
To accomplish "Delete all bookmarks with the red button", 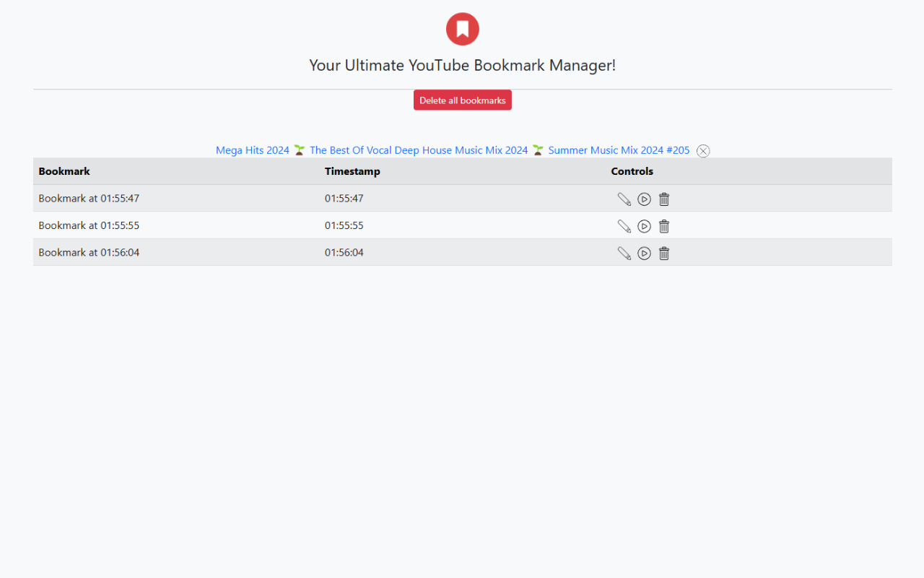I will coord(463,100).
